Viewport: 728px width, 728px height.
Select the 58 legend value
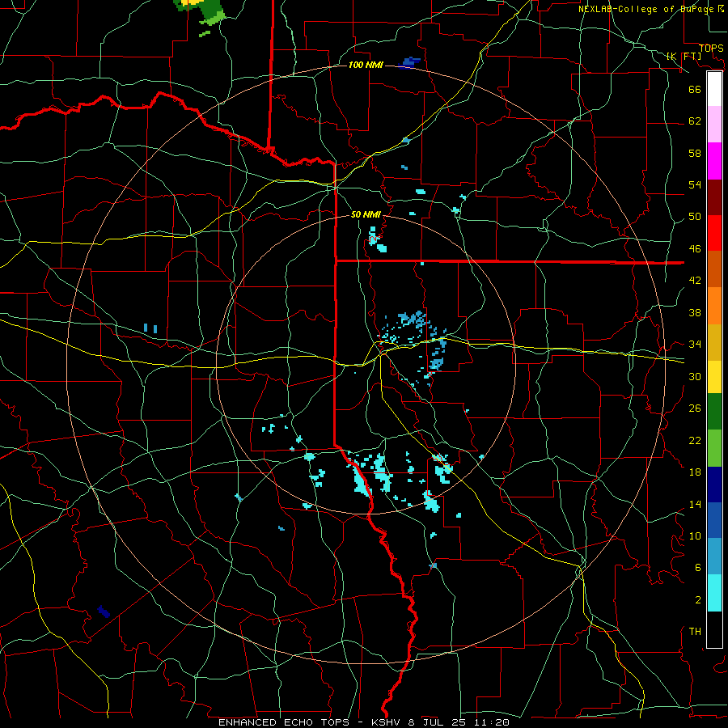[695, 153]
